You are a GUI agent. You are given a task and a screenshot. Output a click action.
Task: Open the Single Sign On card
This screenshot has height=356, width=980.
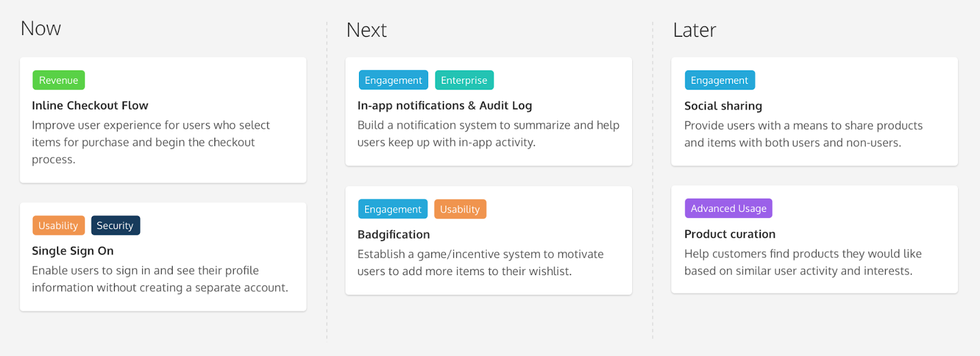click(72, 251)
